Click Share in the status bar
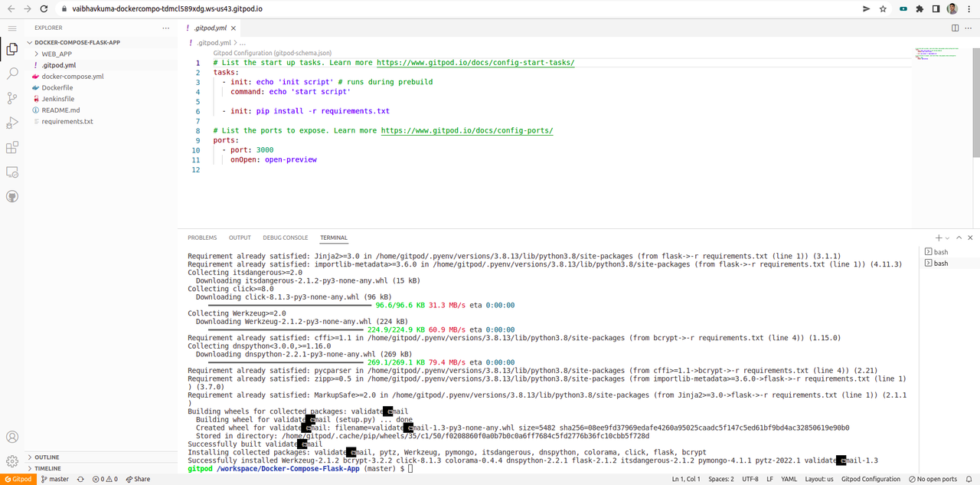Viewport: 980px width, 485px height. point(138,479)
